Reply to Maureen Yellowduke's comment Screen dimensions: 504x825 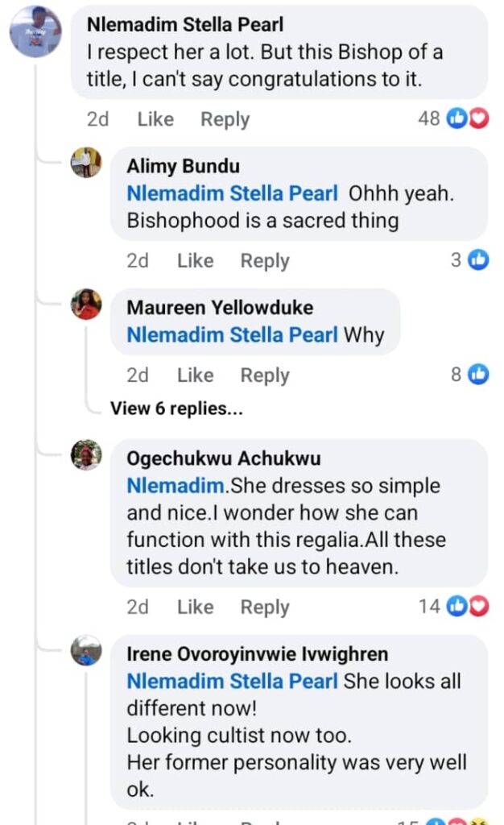point(264,375)
